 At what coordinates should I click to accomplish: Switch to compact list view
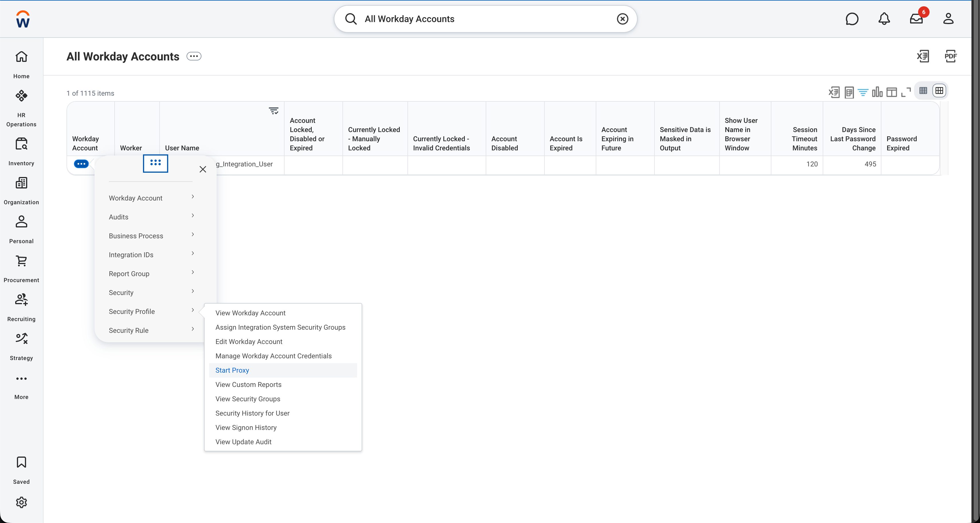coord(923,91)
